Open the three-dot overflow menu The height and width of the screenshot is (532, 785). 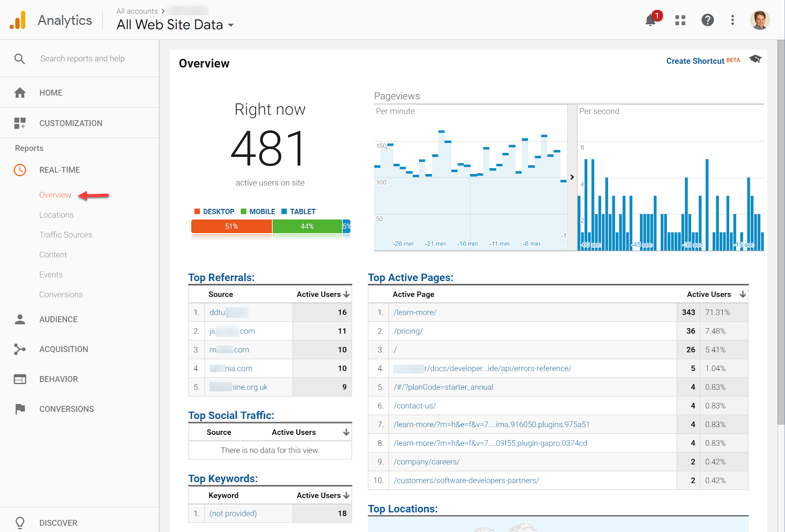coord(733,20)
